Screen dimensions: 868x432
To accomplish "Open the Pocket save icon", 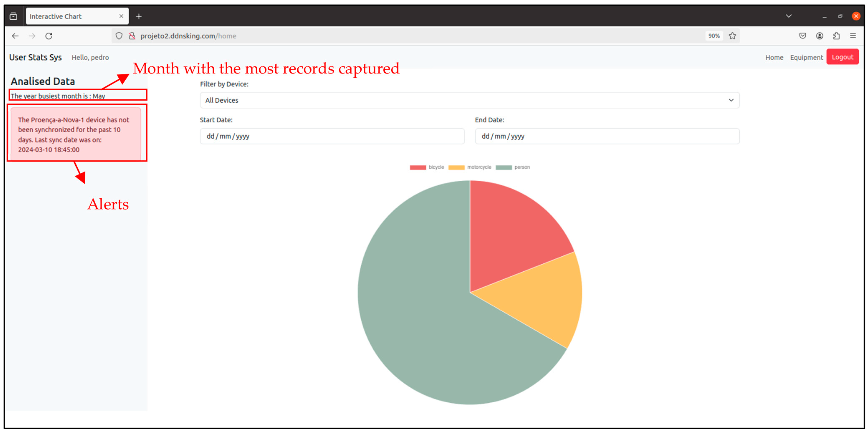I will [x=802, y=36].
